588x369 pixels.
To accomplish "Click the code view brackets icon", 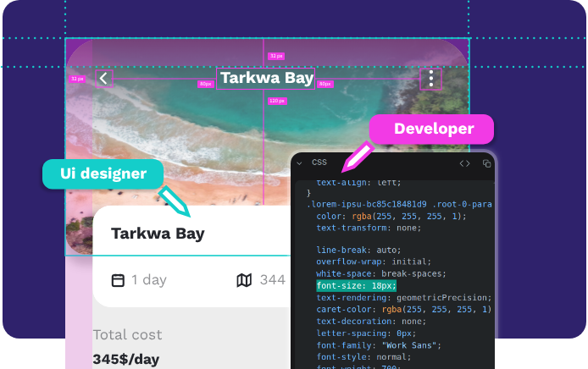I will [x=464, y=163].
